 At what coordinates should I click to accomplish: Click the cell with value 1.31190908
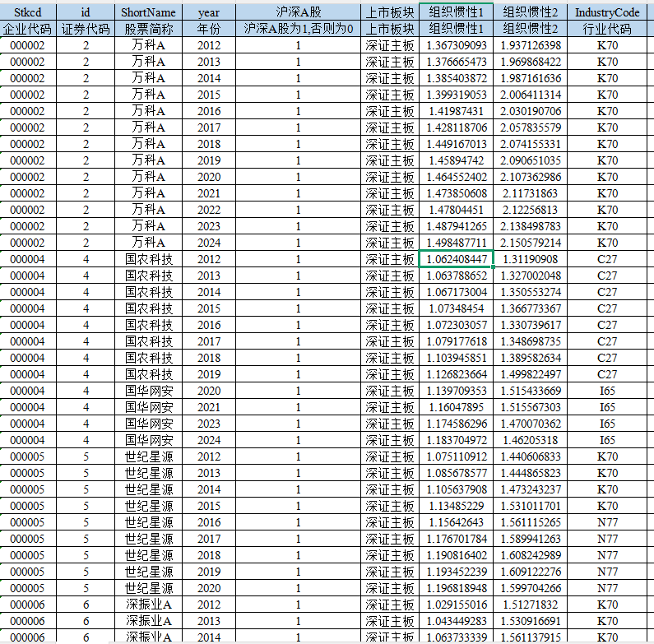pos(531,259)
